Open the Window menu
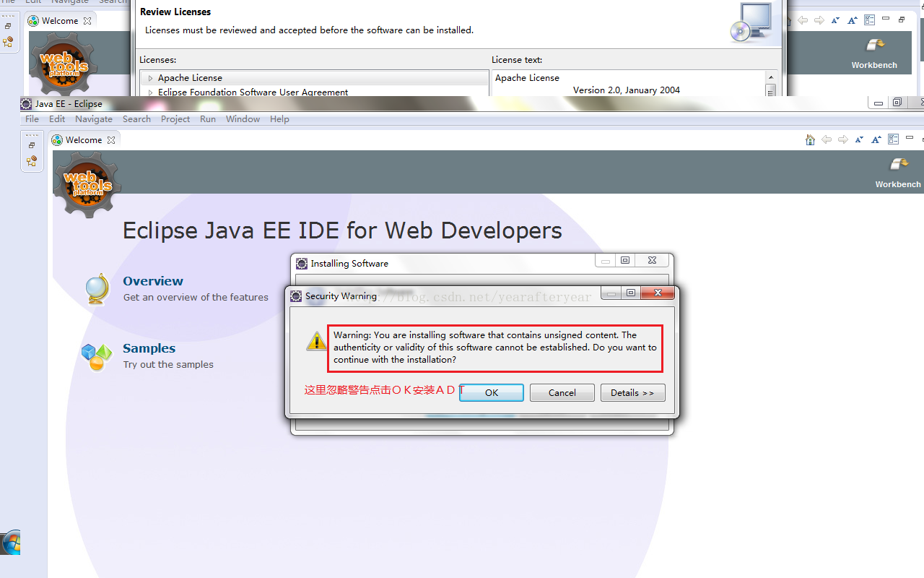The width and height of the screenshot is (924, 578). coord(243,118)
